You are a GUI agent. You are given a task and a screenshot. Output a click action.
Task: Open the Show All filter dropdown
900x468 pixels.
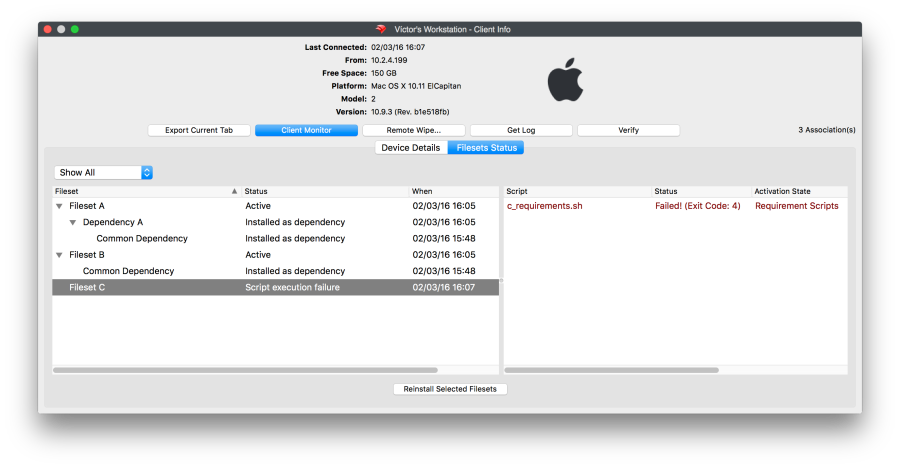coord(103,172)
